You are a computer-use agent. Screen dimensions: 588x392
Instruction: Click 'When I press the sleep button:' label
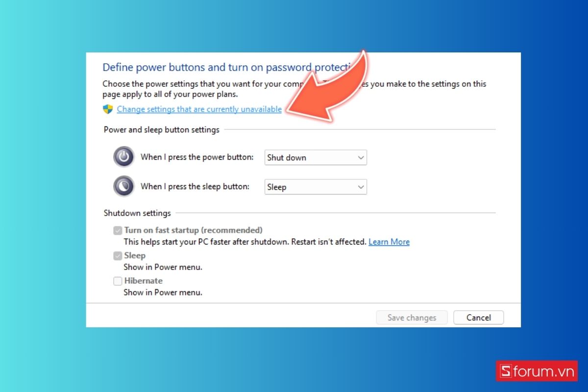coord(195,187)
